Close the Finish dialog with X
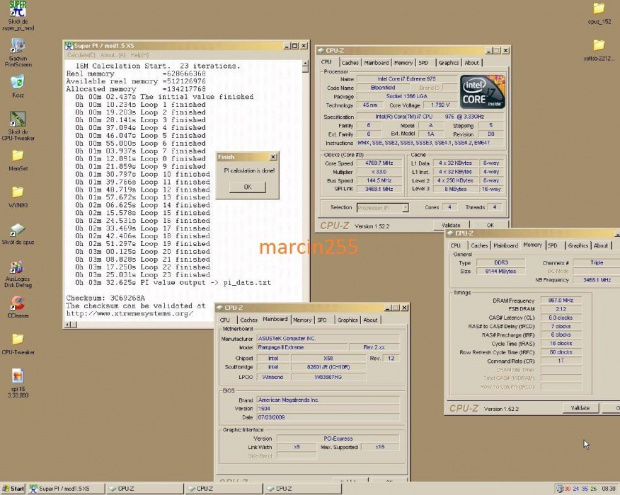Screen dimensions: 620x495 (273, 157)
